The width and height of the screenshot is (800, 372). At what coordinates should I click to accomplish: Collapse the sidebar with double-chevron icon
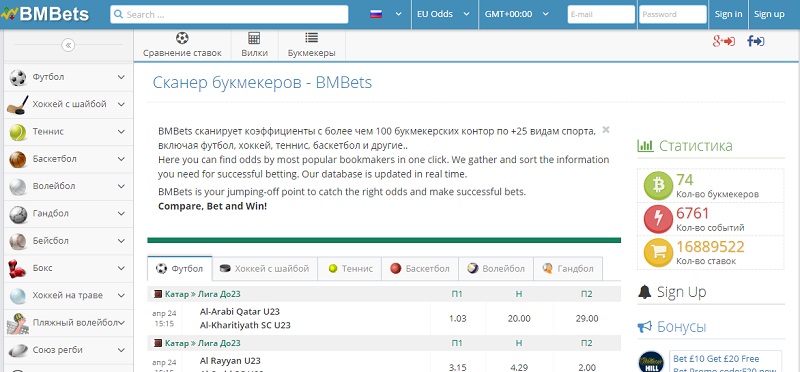pyautogui.click(x=68, y=45)
